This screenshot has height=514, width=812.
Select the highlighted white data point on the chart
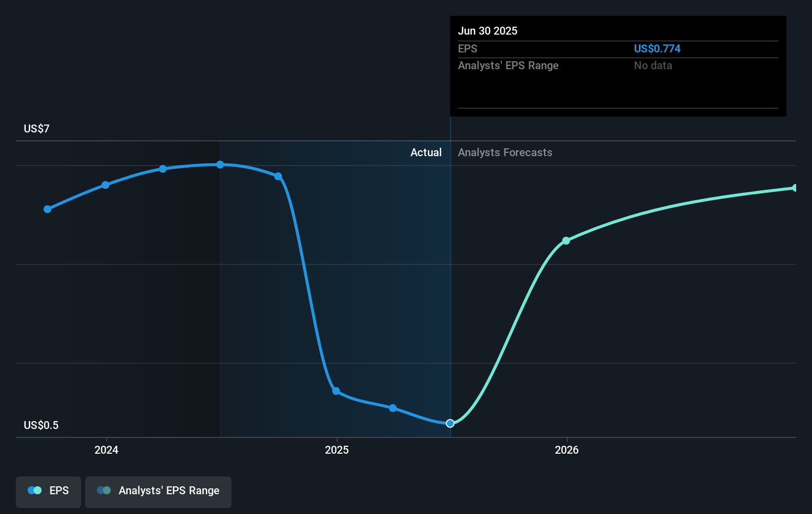point(450,423)
